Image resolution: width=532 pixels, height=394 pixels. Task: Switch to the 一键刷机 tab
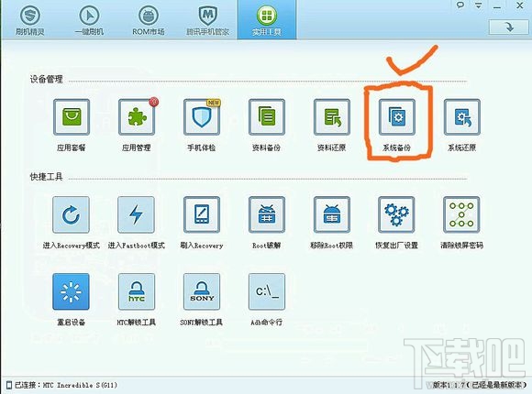pos(89,19)
